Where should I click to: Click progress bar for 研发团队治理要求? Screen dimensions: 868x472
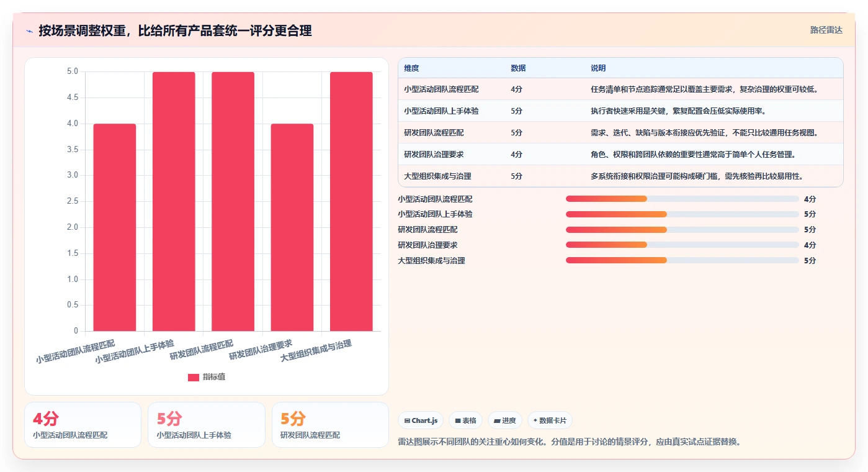pos(682,245)
